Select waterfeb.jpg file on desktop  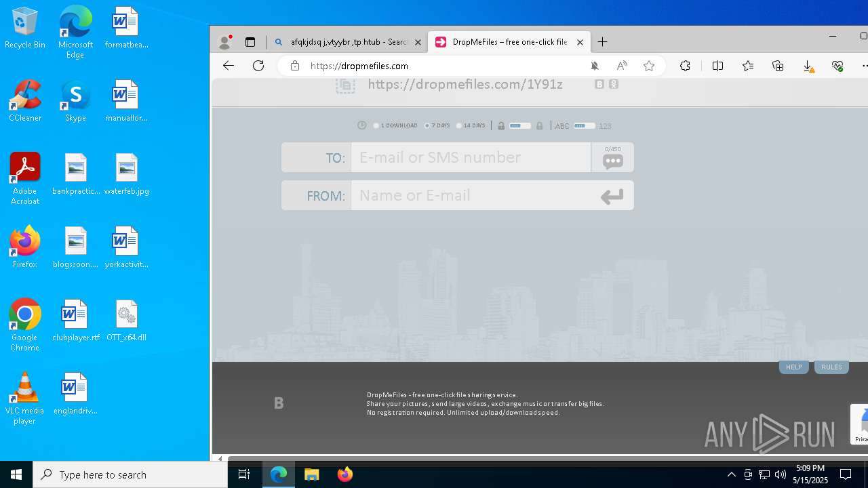click(126, 174)
